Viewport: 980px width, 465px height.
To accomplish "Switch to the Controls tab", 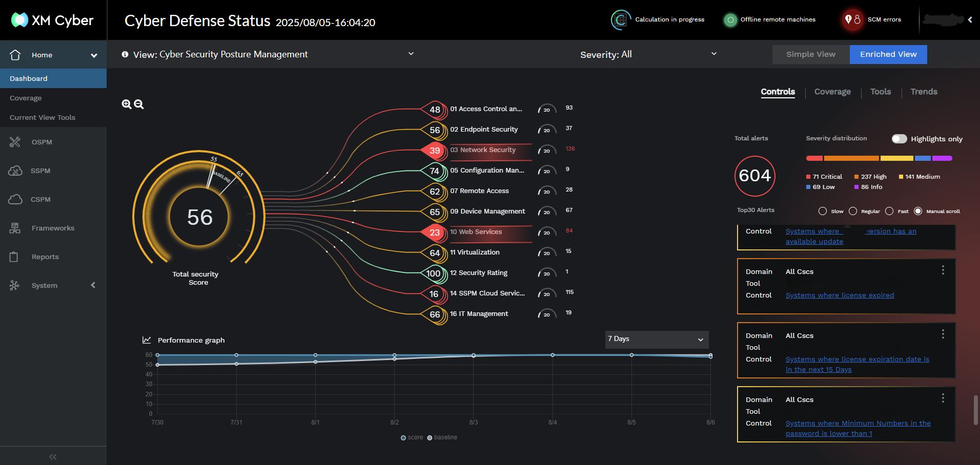I will [778, 92].
